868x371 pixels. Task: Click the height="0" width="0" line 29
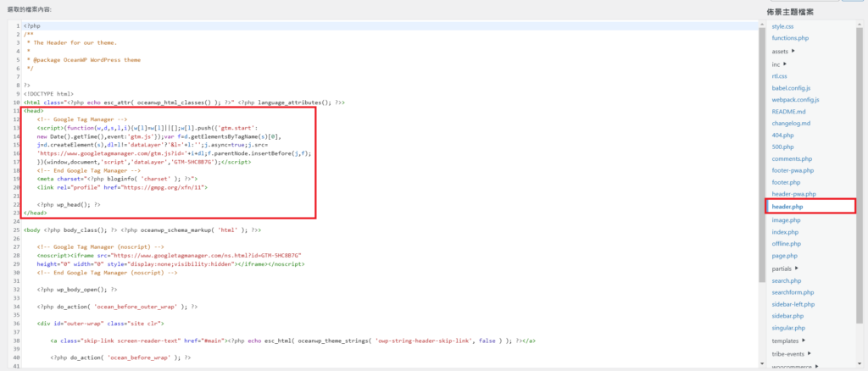(170, 263)
